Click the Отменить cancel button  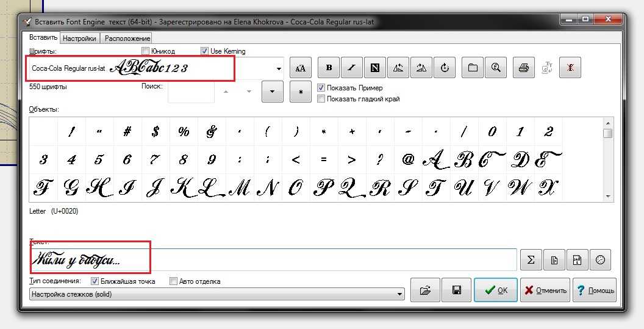(545, 290)
